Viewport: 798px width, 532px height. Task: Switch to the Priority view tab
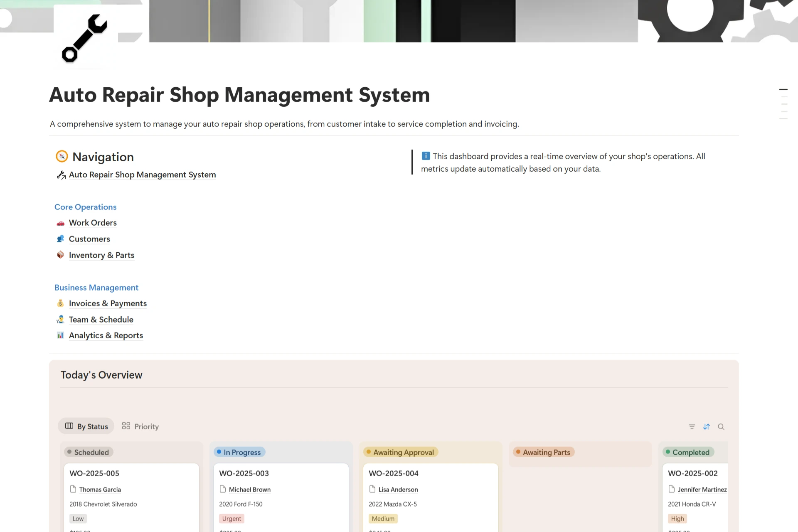click(x=140, y=426)
